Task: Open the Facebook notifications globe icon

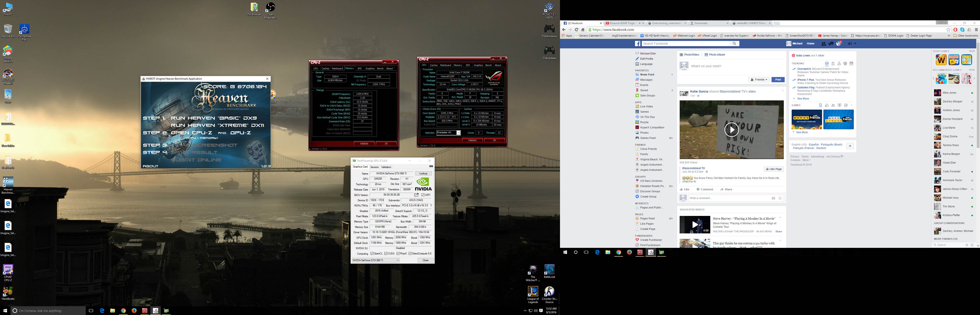Action: (x=839, y=44)
